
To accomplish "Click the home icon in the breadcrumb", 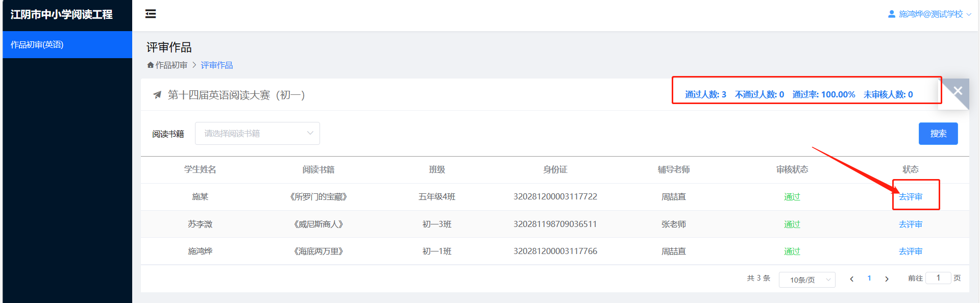I will pyautogui.click(x=151, y=65).
